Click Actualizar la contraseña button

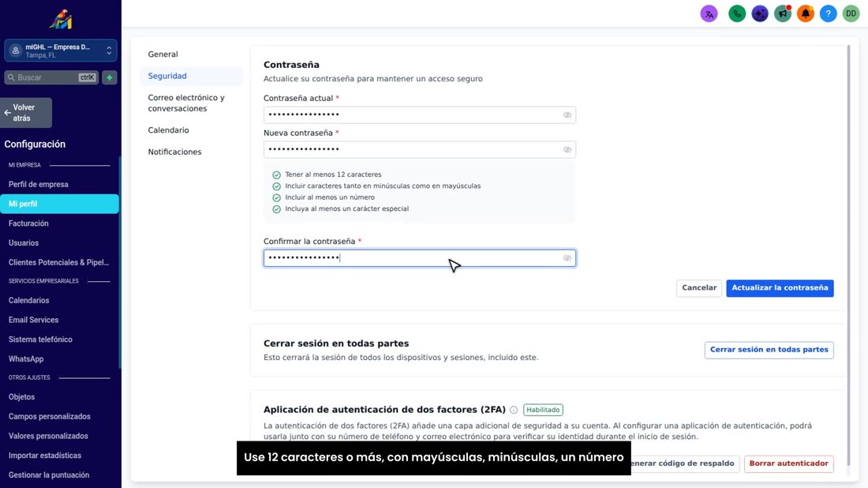(780, 288)
